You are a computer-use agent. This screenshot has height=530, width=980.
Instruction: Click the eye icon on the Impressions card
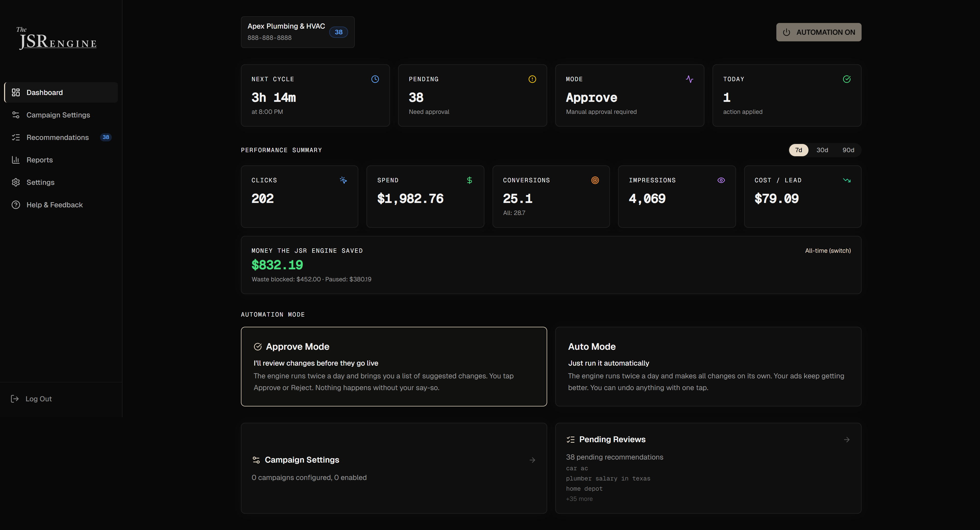(x=721, y=180)
